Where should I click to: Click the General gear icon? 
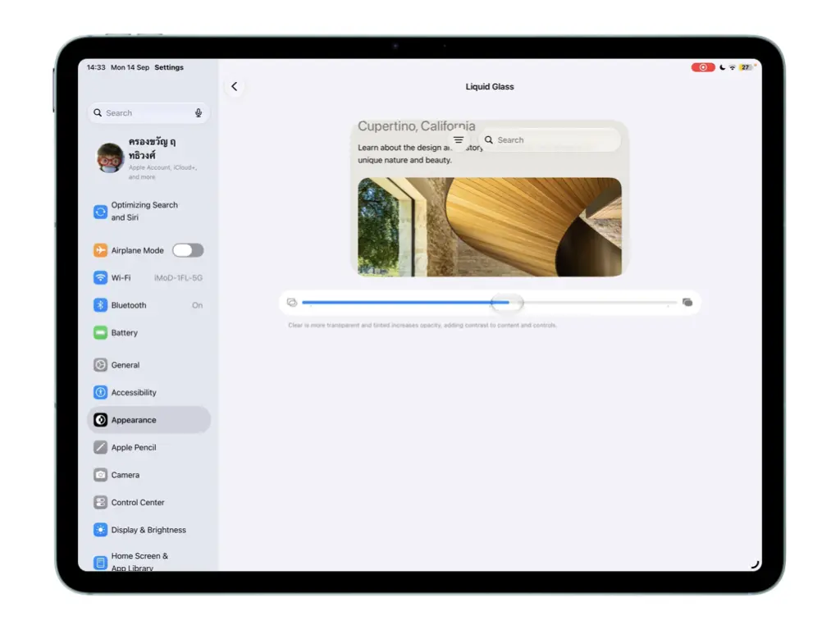tap(100, 365)
